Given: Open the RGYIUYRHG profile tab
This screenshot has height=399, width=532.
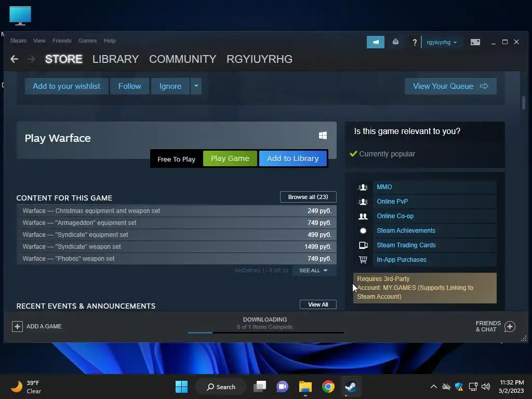Looking at the screenshot, I should click(x=260, y=59).
